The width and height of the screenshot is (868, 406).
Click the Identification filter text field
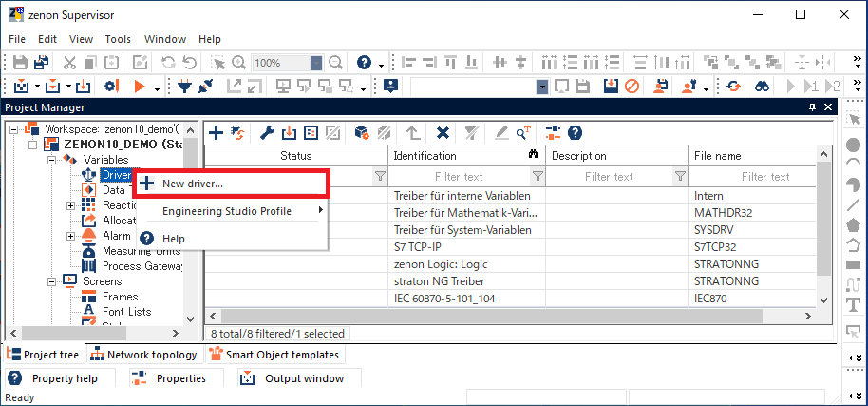(459, 176)
